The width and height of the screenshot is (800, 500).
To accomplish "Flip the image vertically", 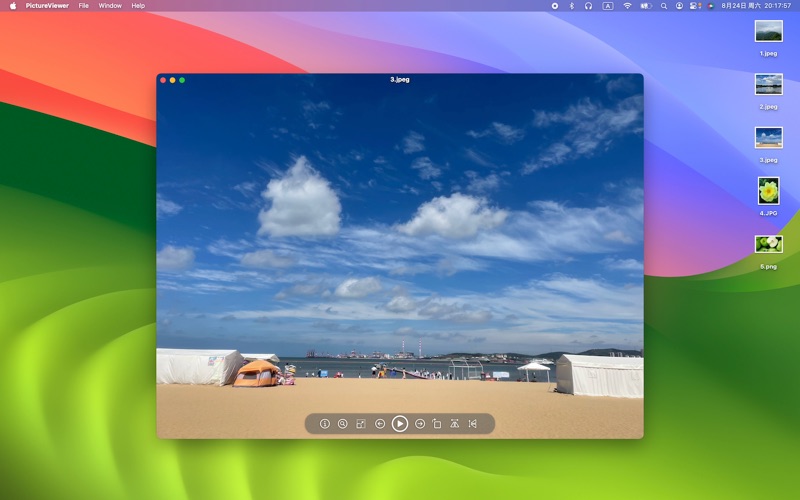I will pos(455,424).
